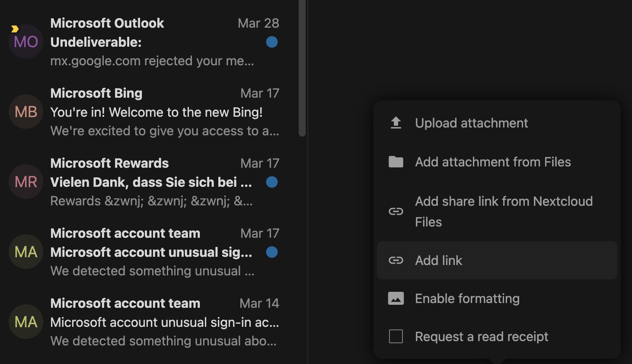
Task: Click unread dot on Microsoft Rewards email
Action: coord(272,182)
